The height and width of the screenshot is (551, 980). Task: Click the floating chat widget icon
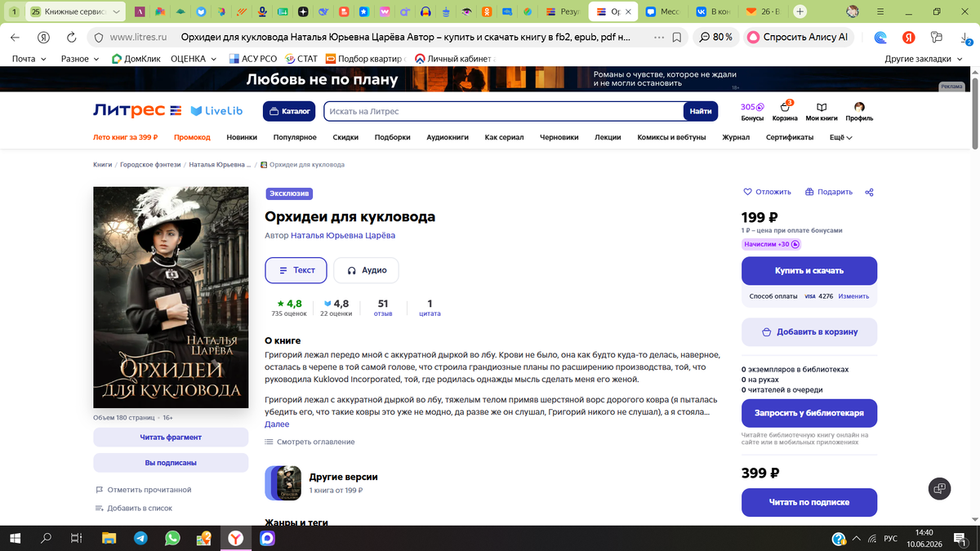coord(940,488)
